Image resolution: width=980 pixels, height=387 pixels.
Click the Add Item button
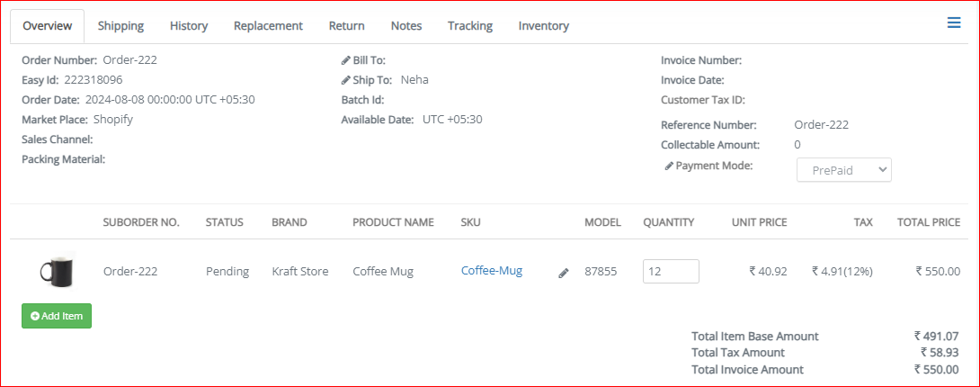57,316
